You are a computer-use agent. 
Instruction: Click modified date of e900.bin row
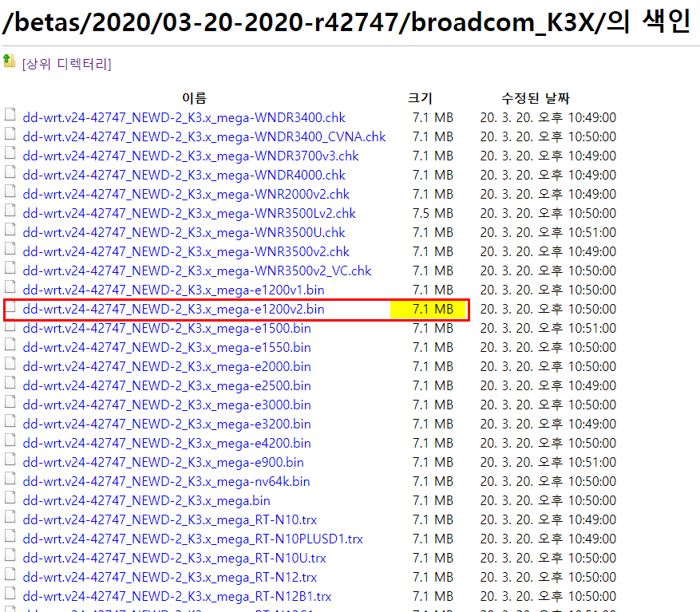(548, 464)
